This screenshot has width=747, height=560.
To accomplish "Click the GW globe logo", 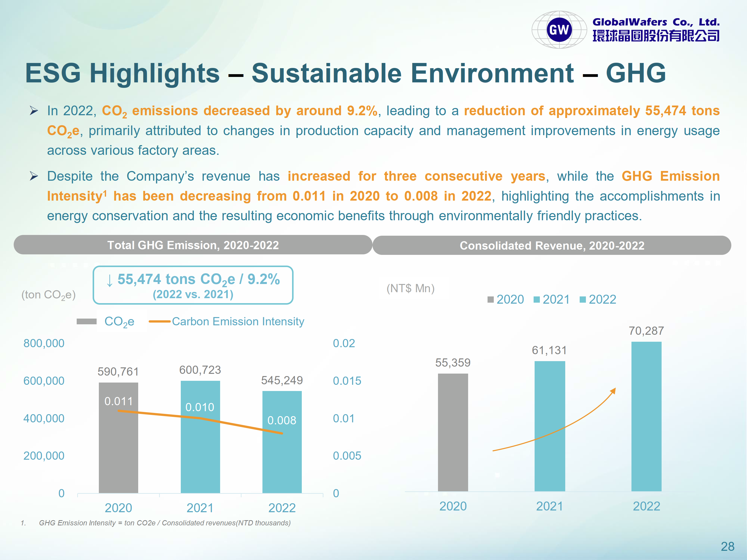I will tap(559, 30).
